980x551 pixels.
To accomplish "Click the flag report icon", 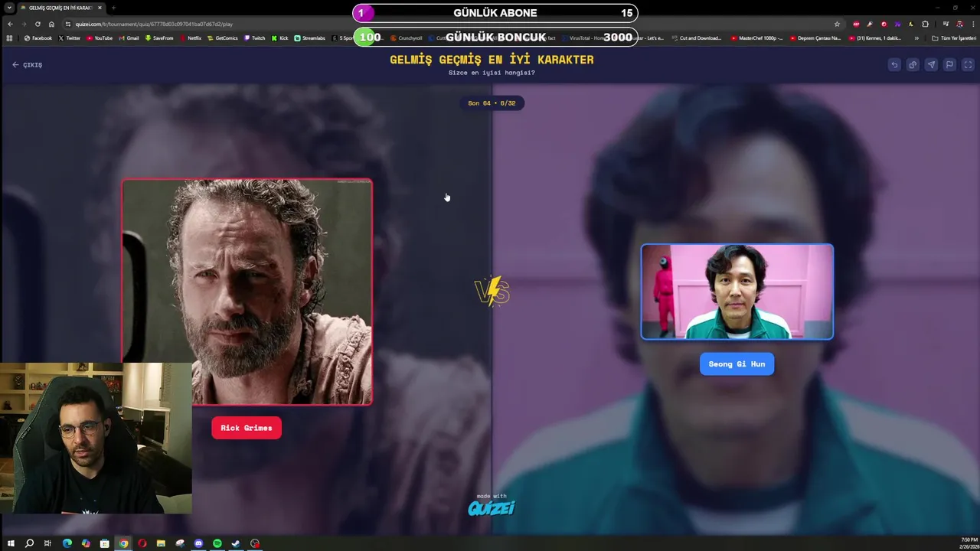I will 949,65.
